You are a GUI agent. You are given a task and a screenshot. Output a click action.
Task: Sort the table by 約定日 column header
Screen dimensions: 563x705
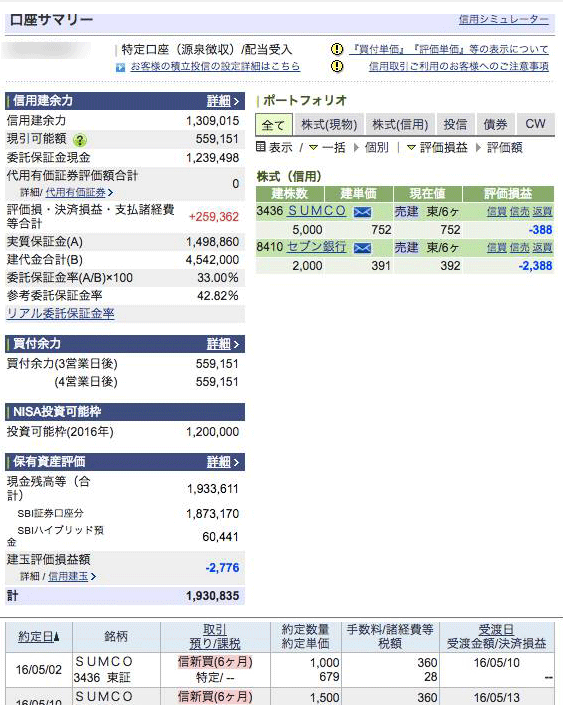point(39,636)
